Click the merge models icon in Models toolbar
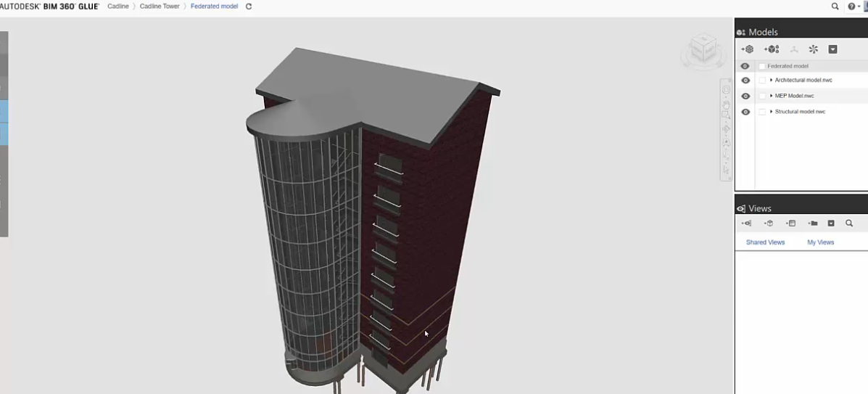868x394 pixels. coord(772,49)
